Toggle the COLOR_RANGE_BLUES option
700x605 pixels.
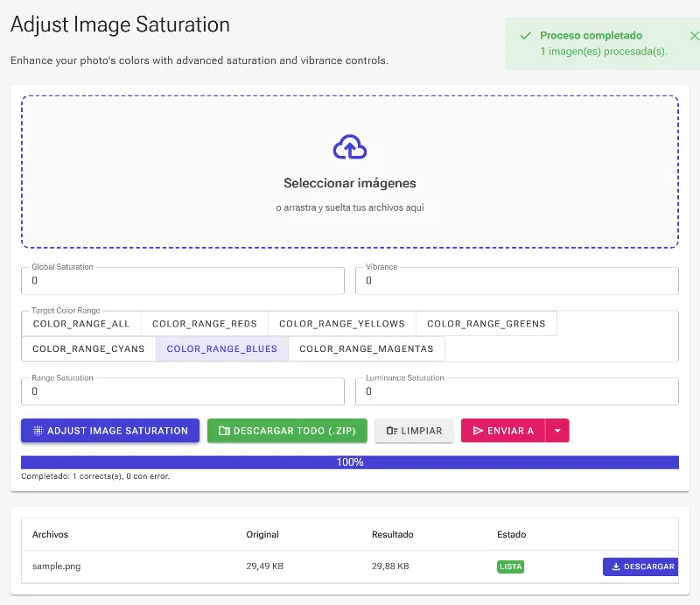coord(222,348)
